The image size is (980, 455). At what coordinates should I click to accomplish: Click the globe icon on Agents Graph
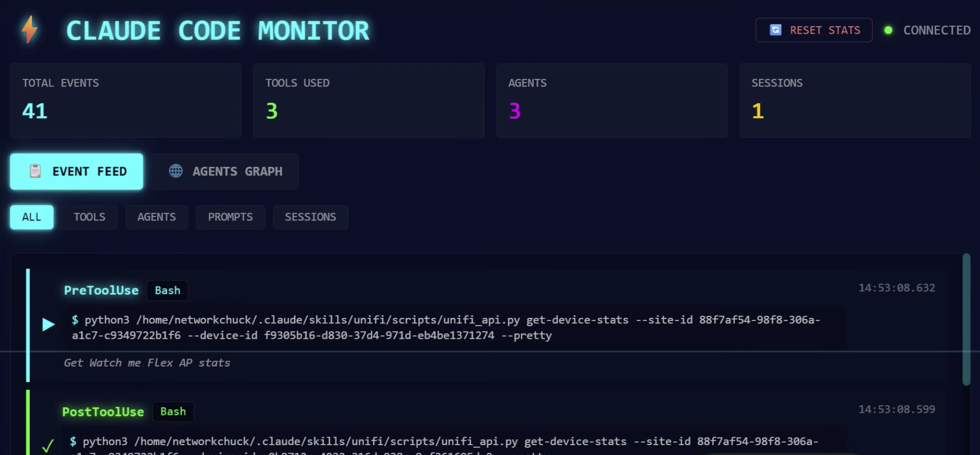[x=176, y=171]
